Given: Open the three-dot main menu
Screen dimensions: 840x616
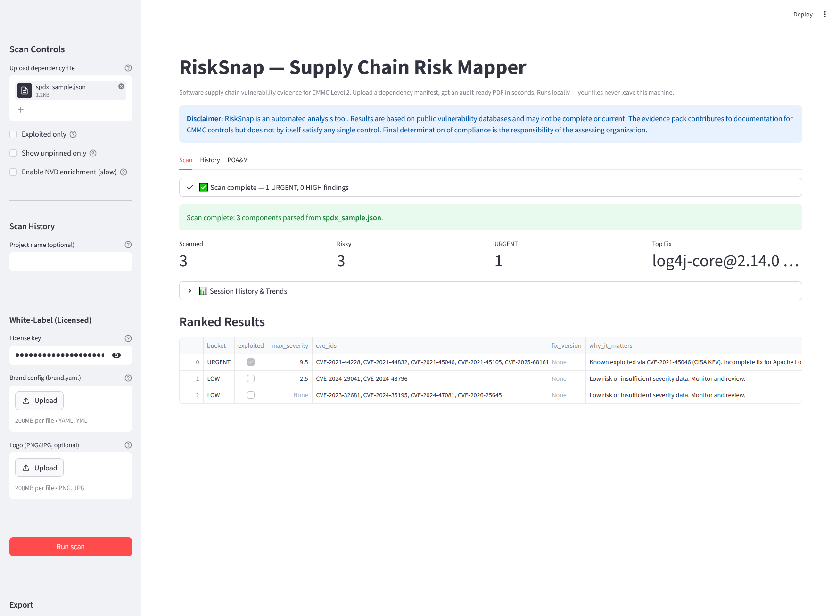Looking at the screenshot, I should [x=824, y=14].
